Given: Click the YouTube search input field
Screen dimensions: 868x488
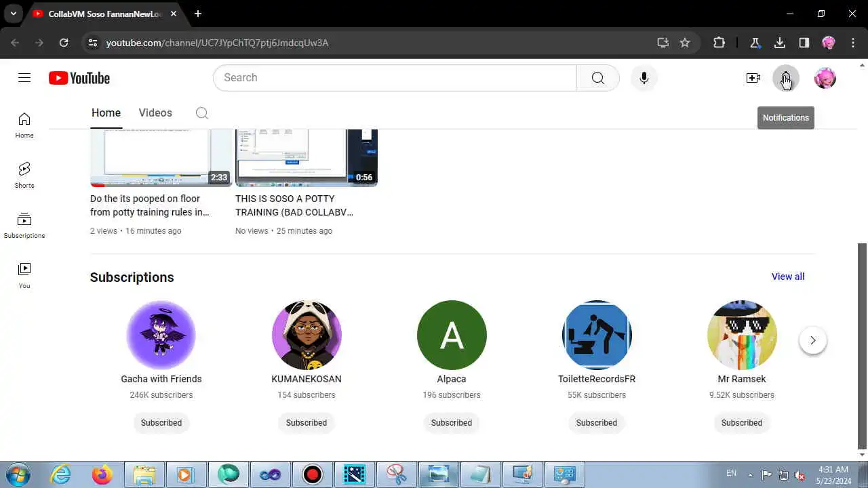Looking at the screenshot, I should pyautogui.click(x=395, y=78).
